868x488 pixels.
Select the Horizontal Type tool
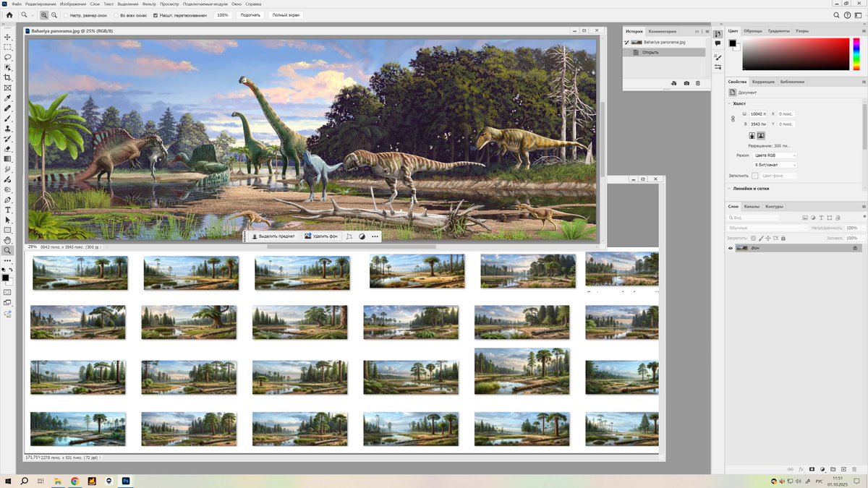(8, 210)
